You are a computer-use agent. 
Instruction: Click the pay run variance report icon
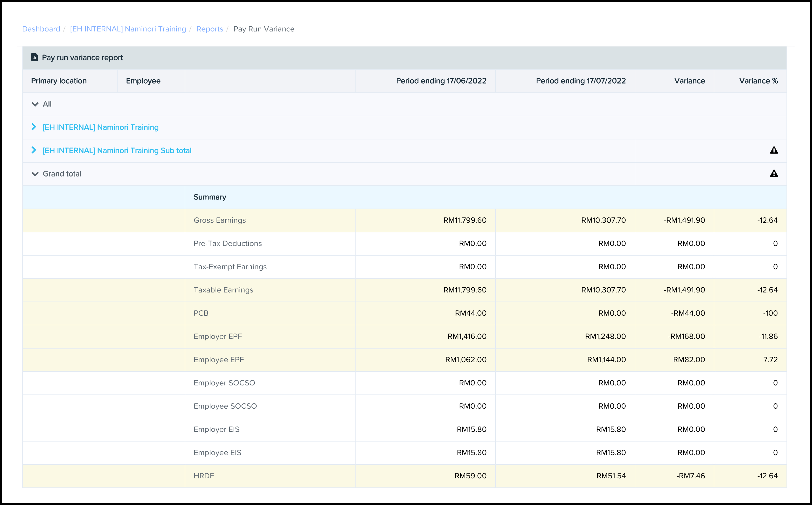(34, 58)
